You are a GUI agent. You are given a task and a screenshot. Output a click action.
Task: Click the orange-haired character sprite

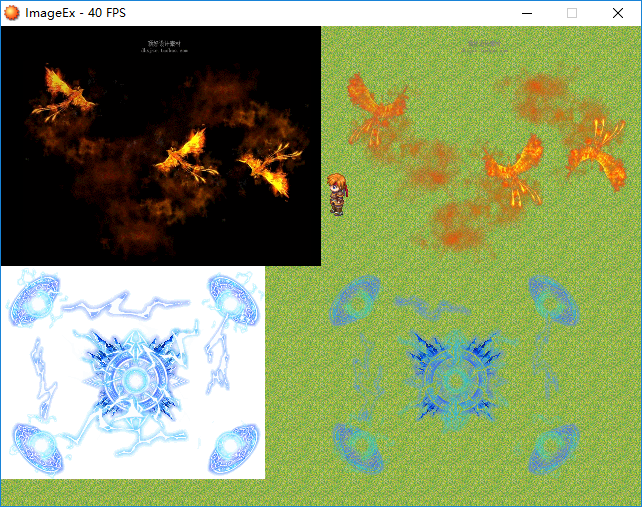[337, 195]
